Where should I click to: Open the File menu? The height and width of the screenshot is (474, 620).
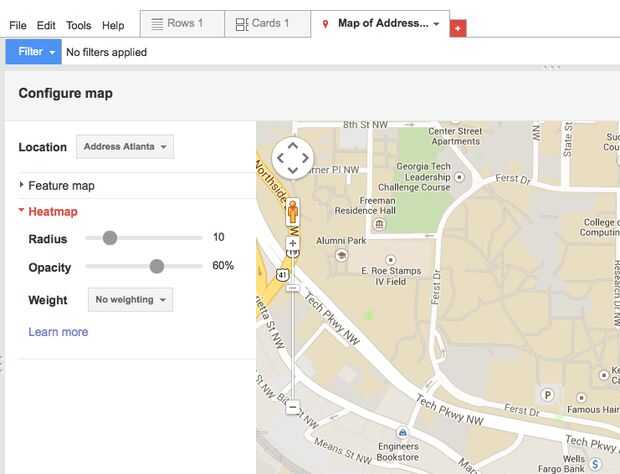[18, 25]
